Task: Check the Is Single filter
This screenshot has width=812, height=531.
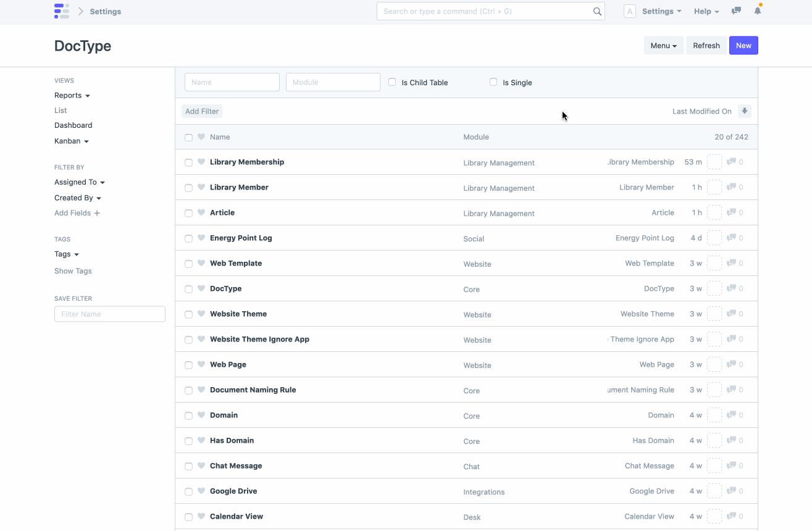Action: tap(493, 82)
